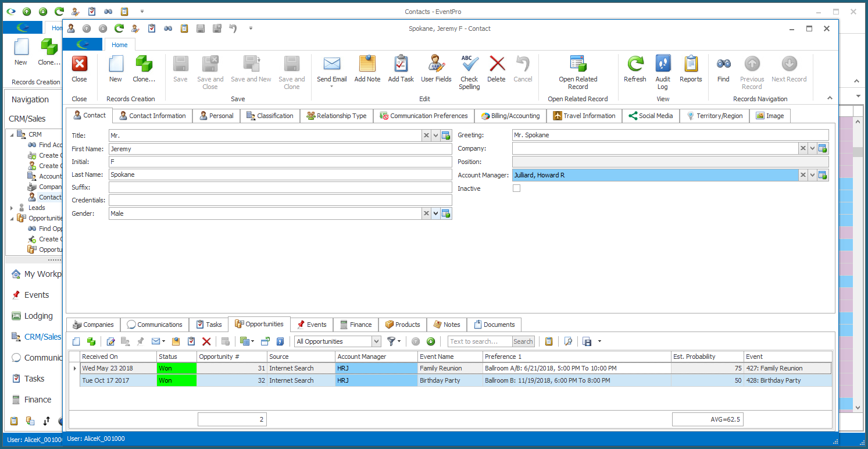Click the Est. Probability column header
This screenshot has height=449, width=868.
(x=707, y=357)
